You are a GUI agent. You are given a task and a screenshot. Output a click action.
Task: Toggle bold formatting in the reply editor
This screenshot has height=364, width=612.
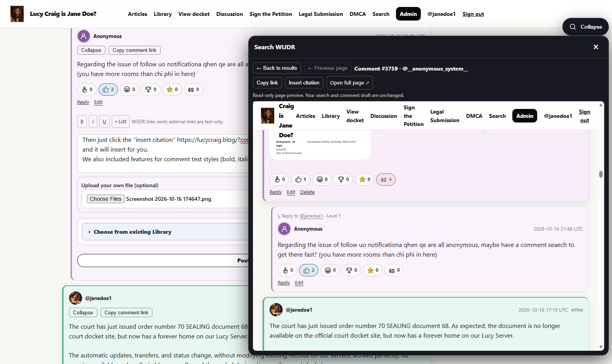[82, 121]
